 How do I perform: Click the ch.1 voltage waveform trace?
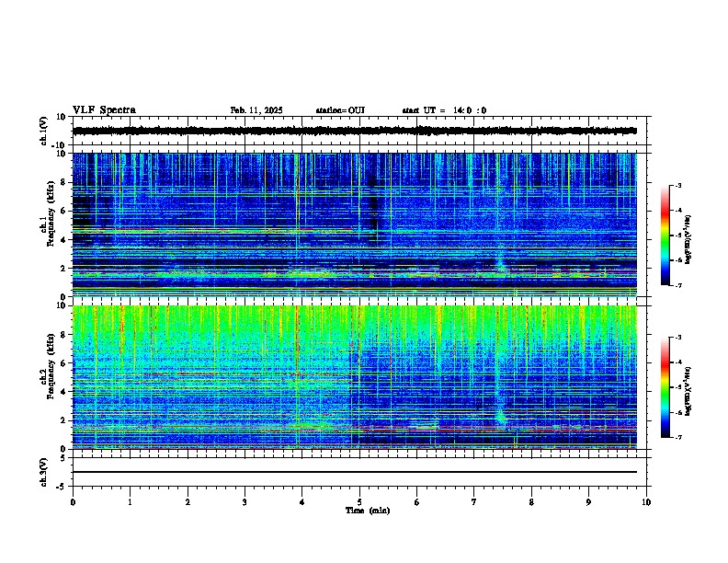[355, 131]
